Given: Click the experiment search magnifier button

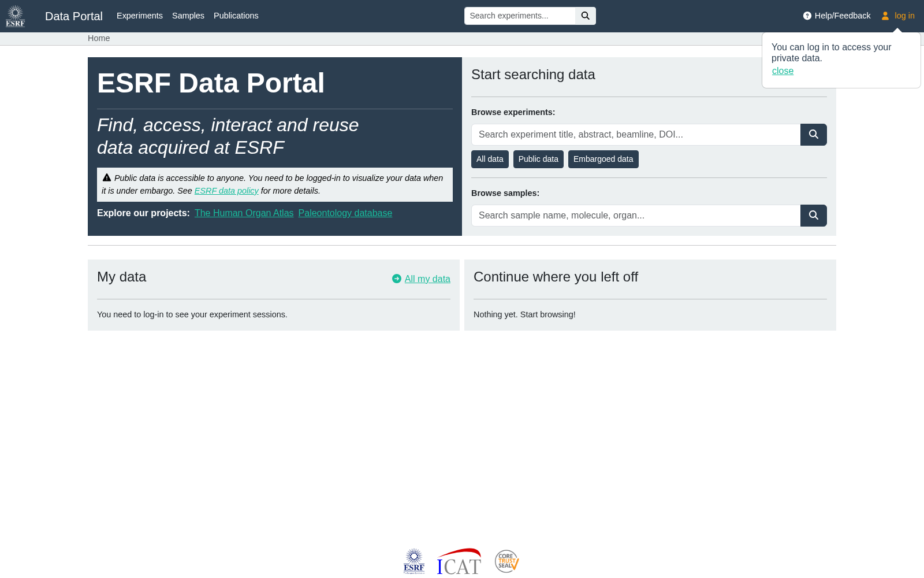Looking at the screenshot, I should pos(814,135).
